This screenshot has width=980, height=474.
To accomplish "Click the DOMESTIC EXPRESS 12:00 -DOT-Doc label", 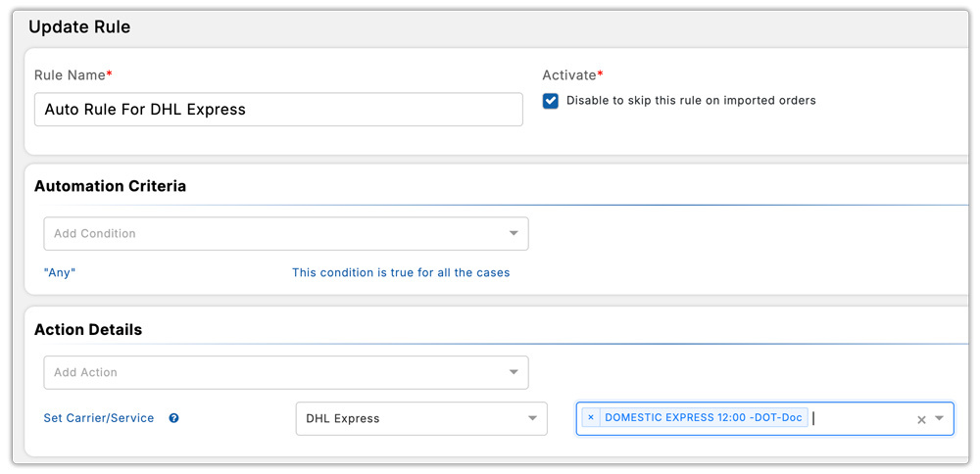I will click(703, 417).
